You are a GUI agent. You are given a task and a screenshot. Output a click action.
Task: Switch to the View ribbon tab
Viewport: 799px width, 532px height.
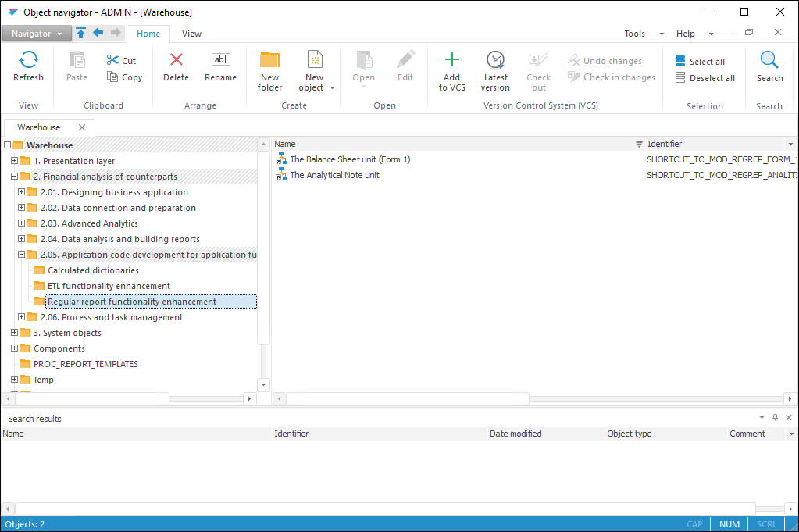(x=191, y=34)
